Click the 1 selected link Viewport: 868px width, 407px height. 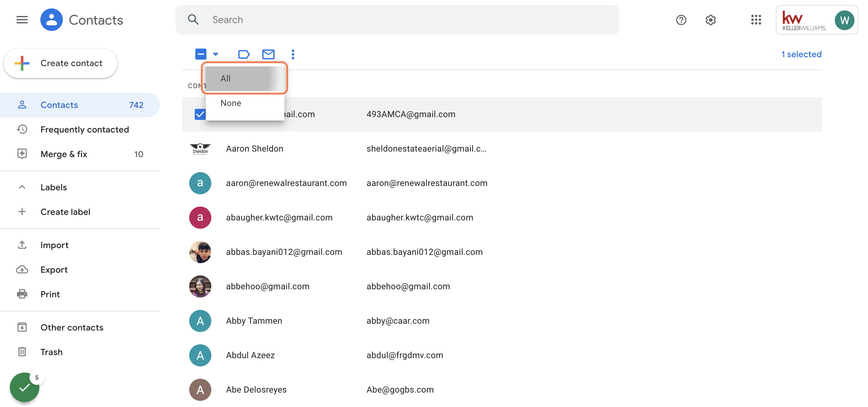click(801, 54)
